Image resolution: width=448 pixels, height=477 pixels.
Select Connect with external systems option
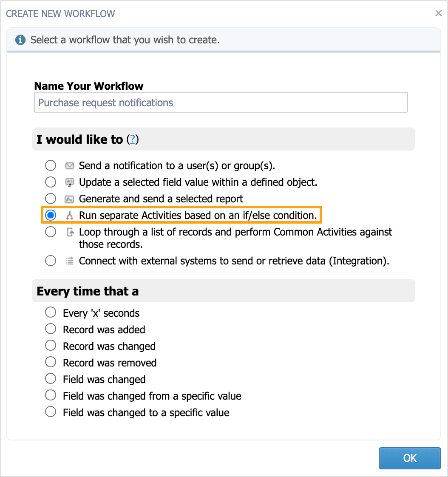point(51,261)
